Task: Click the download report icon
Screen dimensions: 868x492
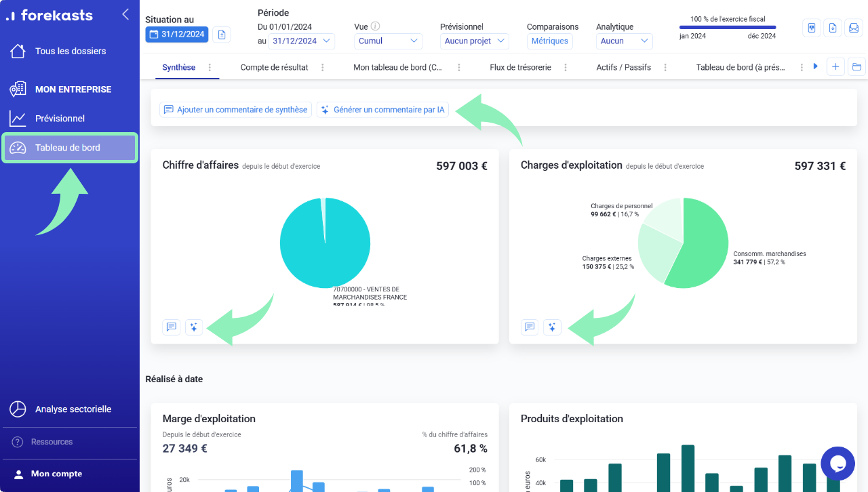Action: click(x=833, y=28)
